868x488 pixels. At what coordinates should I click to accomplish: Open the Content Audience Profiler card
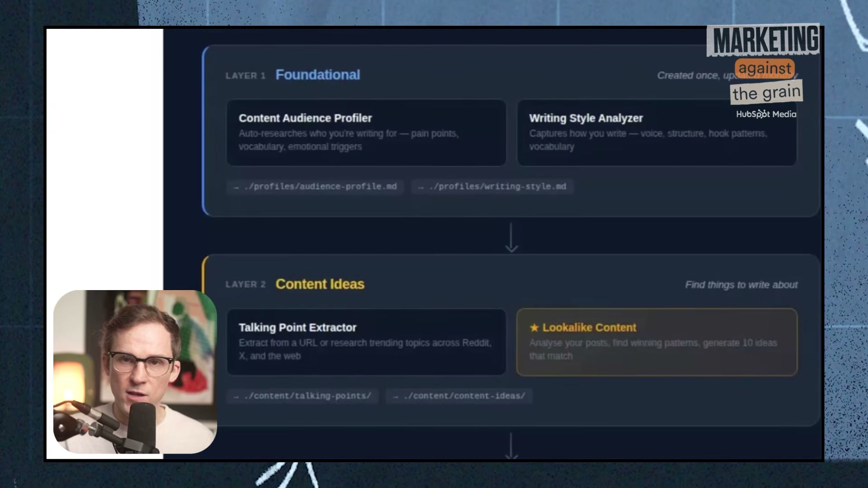click(366, 133)
